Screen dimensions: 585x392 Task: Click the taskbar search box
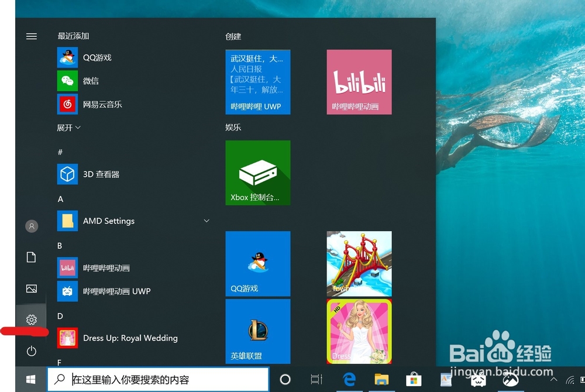tap(158, 379)
